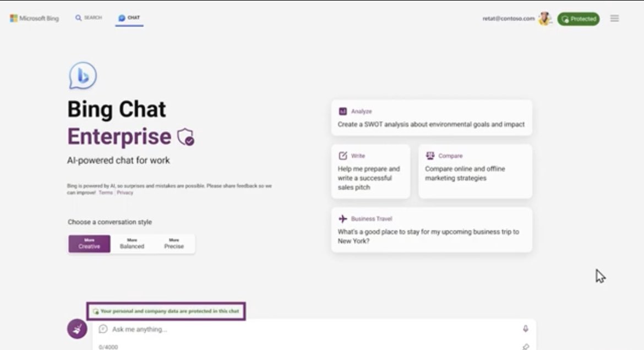Choose the Business Travel New York suggestion
The width and height of the screenshot is (644, 350).
(432, 230)
